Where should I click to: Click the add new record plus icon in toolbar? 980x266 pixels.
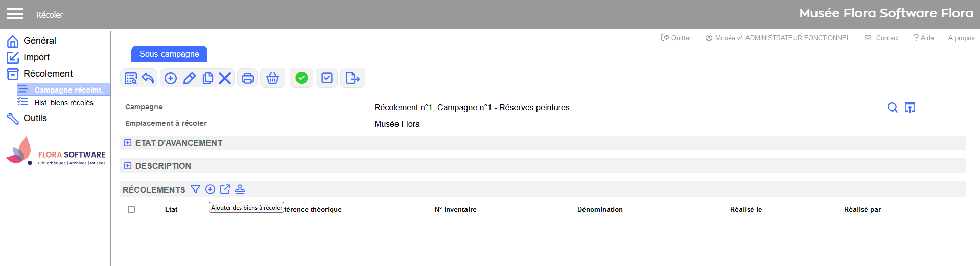pos(171,78)
